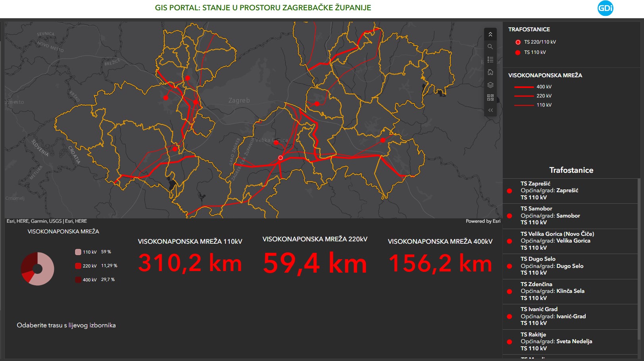Collapse toolbar with double left chevron
644x361 pixels.
pyautogui.click(x=490, y=110)
